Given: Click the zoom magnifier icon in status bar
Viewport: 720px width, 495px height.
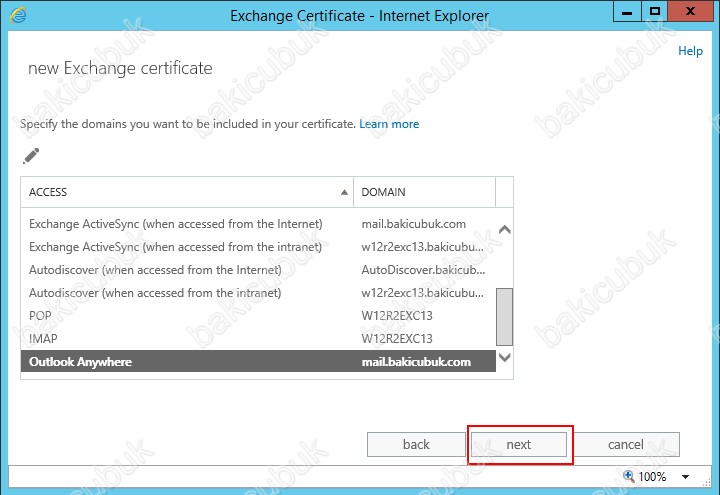Looking at the screenshot, I should tap(629, 476).
